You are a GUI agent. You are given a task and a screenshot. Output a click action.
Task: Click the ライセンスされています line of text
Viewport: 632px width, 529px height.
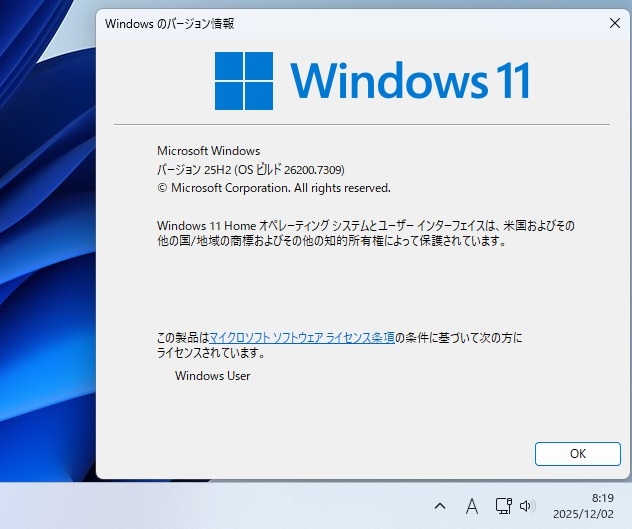[x=211, y=353]
